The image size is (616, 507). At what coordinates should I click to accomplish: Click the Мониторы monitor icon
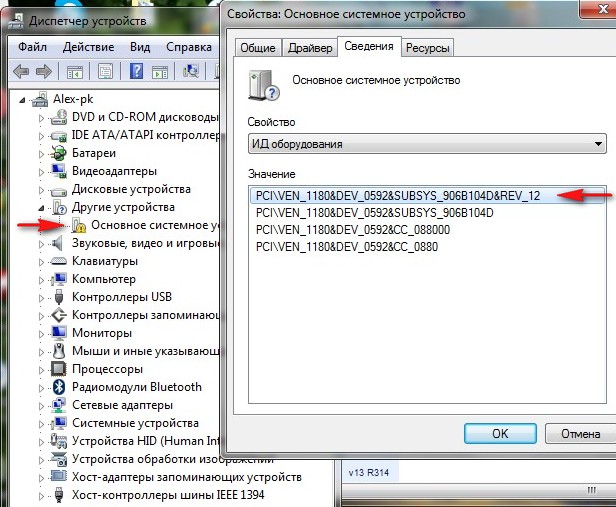59,333
